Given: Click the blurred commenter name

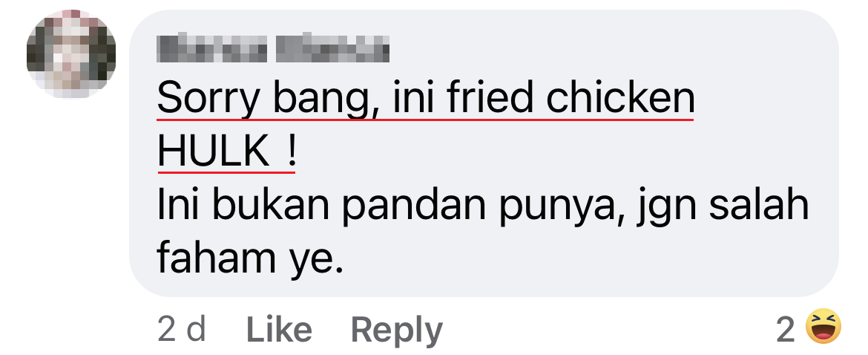Looking at the screenshot, I should pos(273,49).
